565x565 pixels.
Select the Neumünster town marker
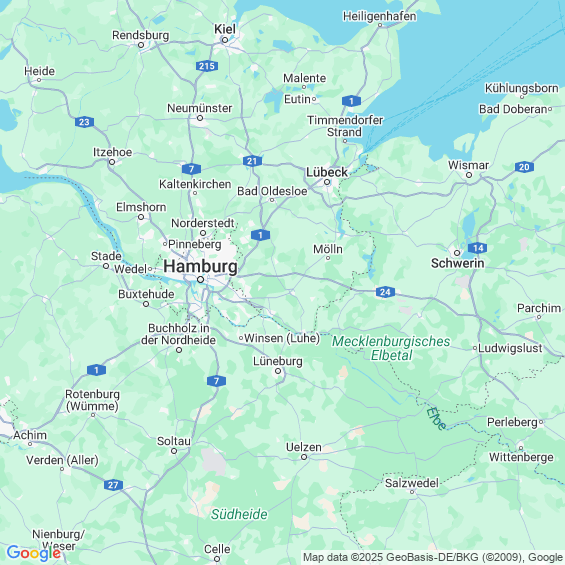coord(200,118)
